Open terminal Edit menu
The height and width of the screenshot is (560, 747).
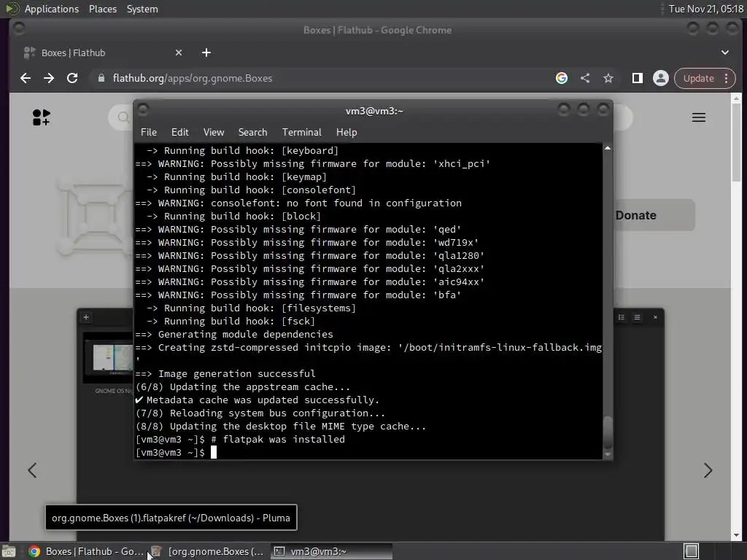(x=179, y=133)
